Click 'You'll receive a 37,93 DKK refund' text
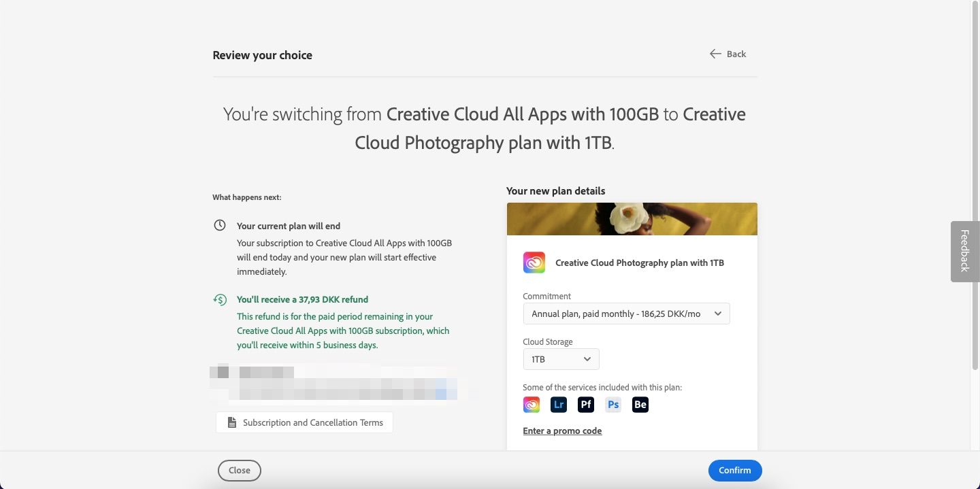This screenshot has height=489, width=980. pos(302,299)
